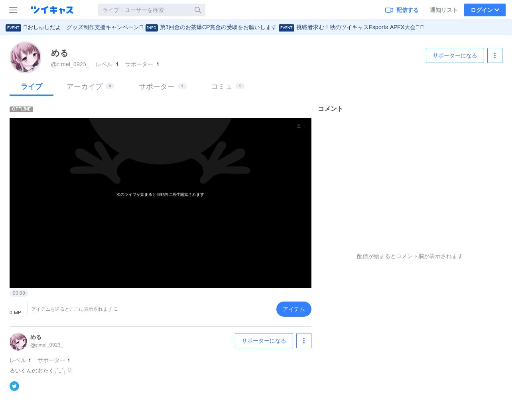This screenshot has width=512, height=420.
Task: Open the three-dot menu below player
Action: tap(304, 341)
